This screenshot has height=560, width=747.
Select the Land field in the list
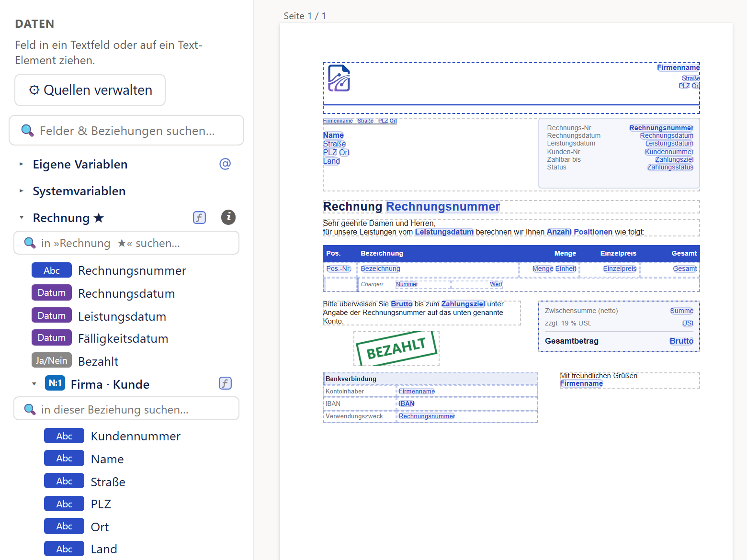coord(104,549)
